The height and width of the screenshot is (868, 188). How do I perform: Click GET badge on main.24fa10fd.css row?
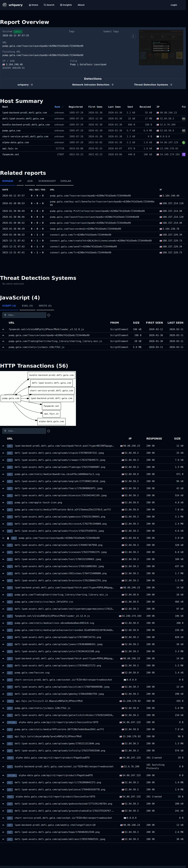click(10, 602)
